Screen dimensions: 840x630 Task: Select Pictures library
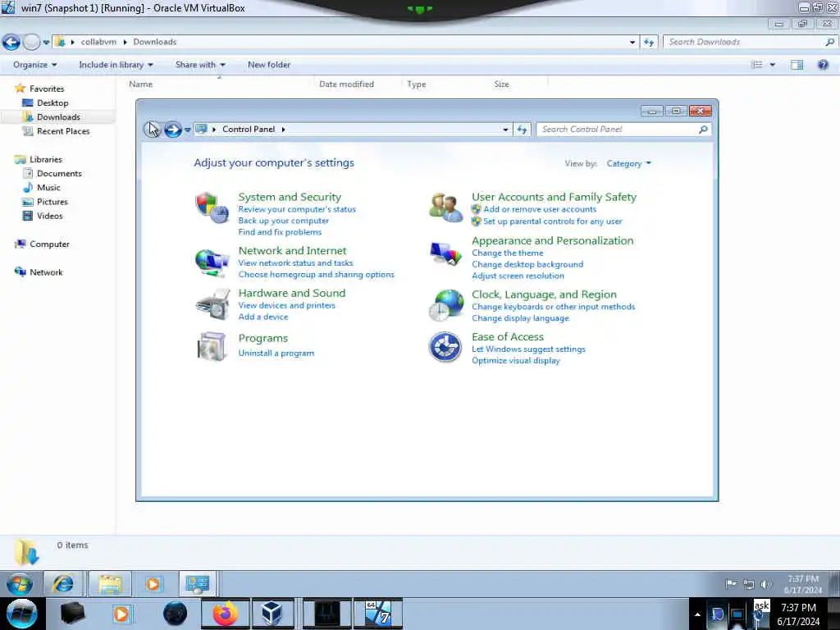tap(52, 202)
